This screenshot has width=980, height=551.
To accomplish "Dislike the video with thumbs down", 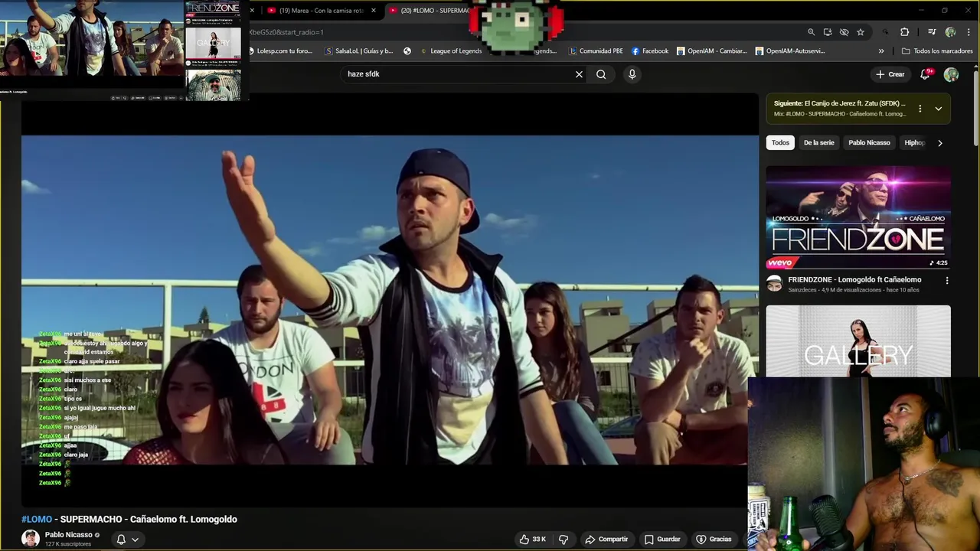I will [563, 539].
